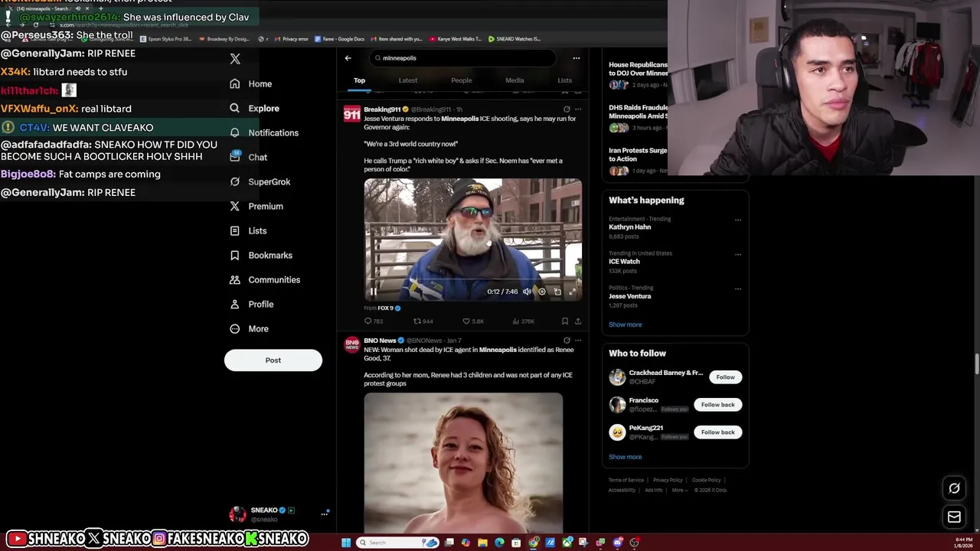Open SuperGrok in the sidebar
Viewport: 980px width, 551px height.
click(x=260, y=181)
